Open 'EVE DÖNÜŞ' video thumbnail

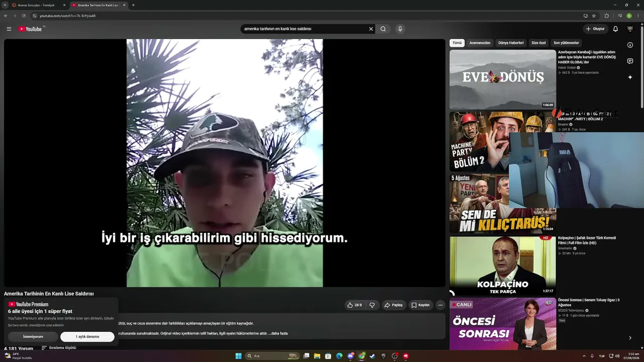pos(503,79)
